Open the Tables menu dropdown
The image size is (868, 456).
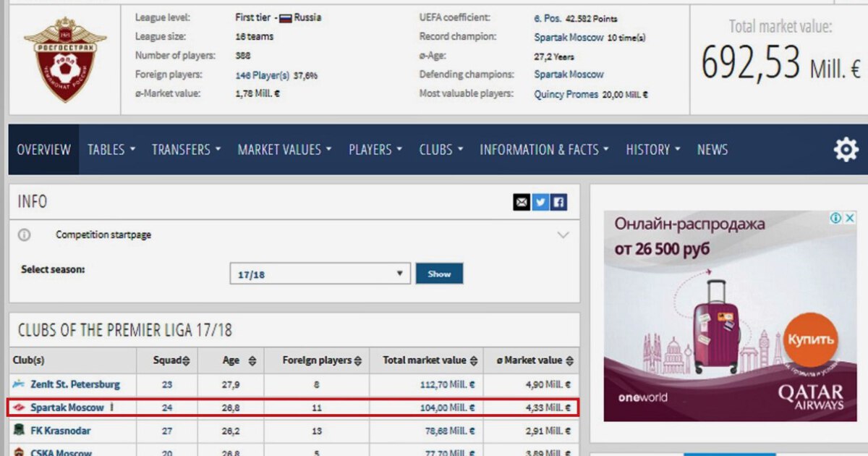(111, 150)
